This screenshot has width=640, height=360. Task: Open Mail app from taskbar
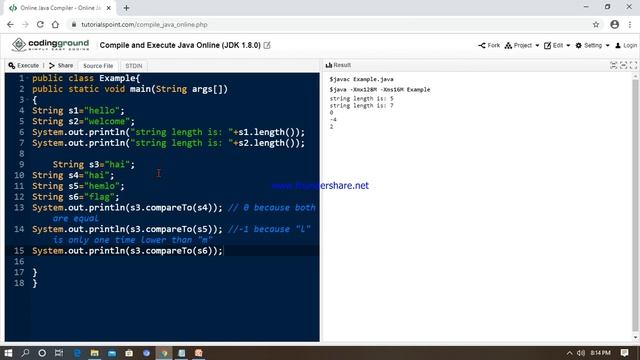[x=112, y=353]
